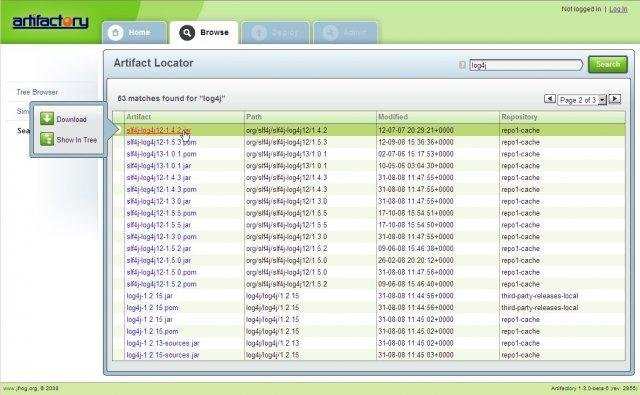Screen dimensions: 640x395
Task: Open artifact slf4j-log4j13-1.0.1.jar
Action: [x=158, y=166]
